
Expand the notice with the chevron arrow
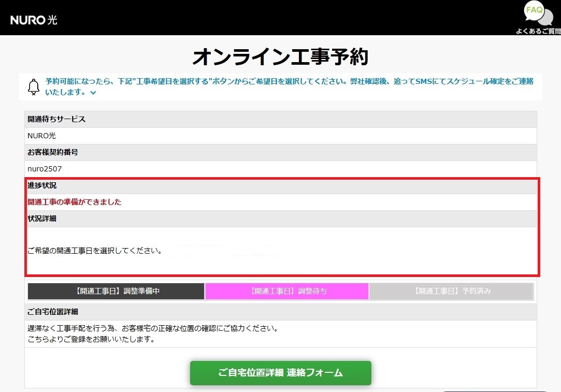93,93
